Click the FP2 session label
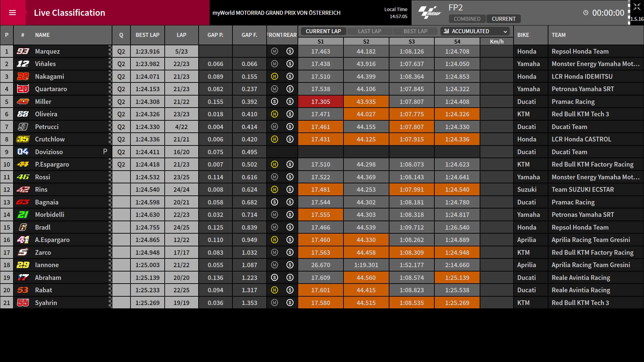Image resolution: width=644 pixels, height=362 pixels. tap(455, 8)
